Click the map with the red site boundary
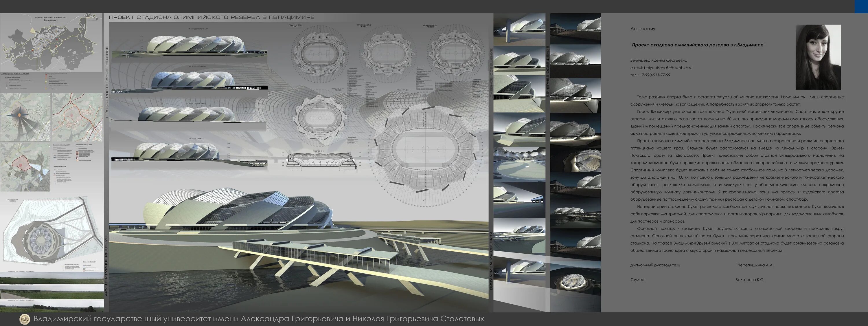The width and height of the screenshot is (868, 326). pyautogui.click(x=25, y=167)
